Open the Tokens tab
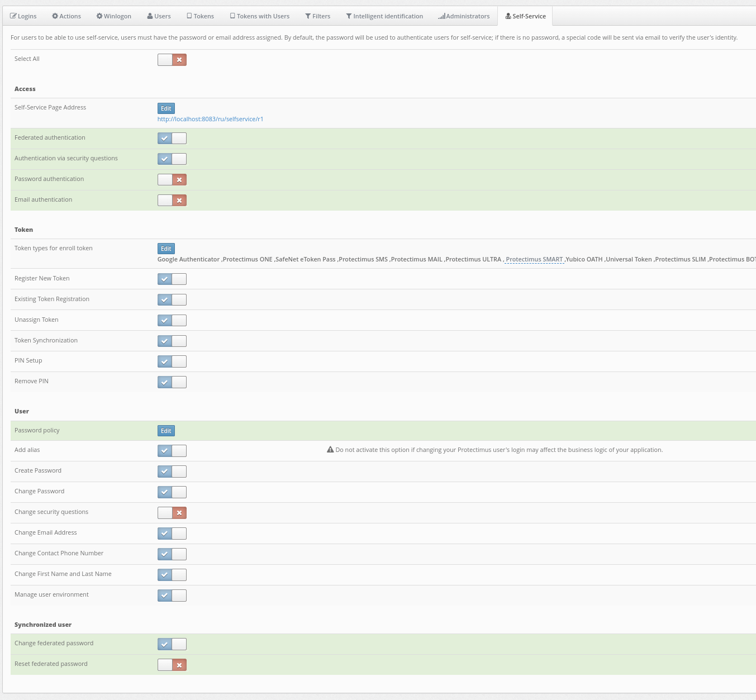Screen dimensions: 756x700 pyautogui.click(x=200, y=16)
